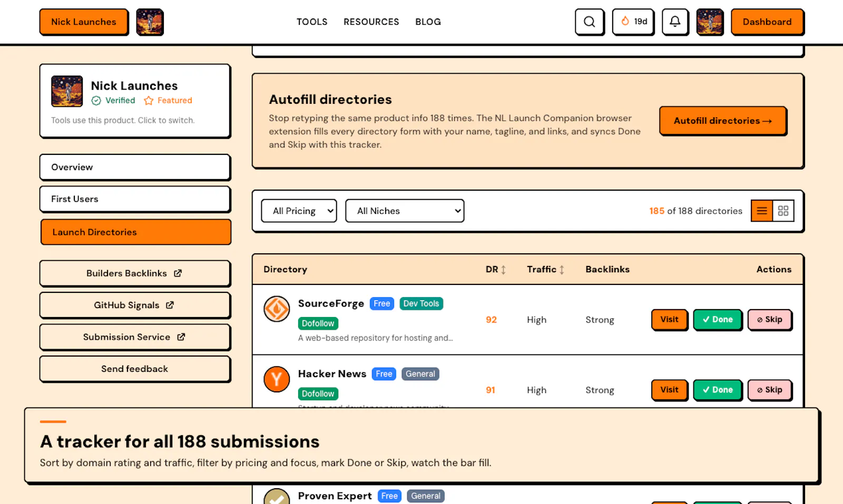Screen dimensions: 843x504
Task: Click the Send feedback button
Action: (135, 369)
